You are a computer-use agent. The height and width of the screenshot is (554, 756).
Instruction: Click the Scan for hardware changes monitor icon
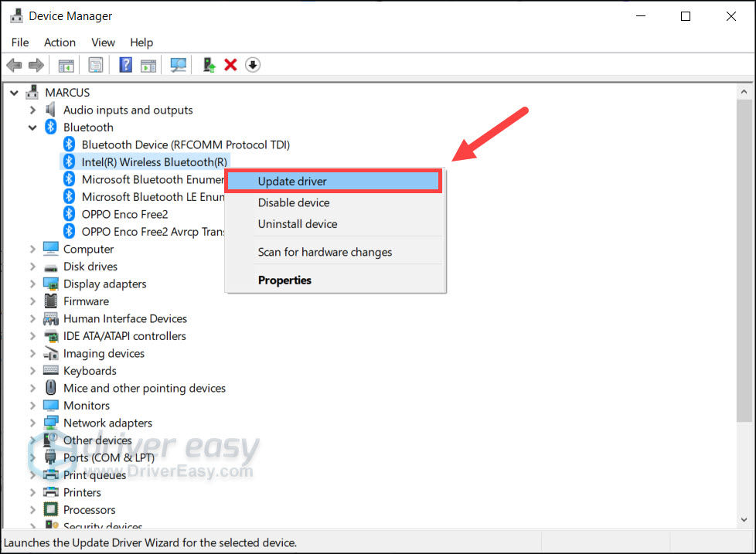[179, 66]
